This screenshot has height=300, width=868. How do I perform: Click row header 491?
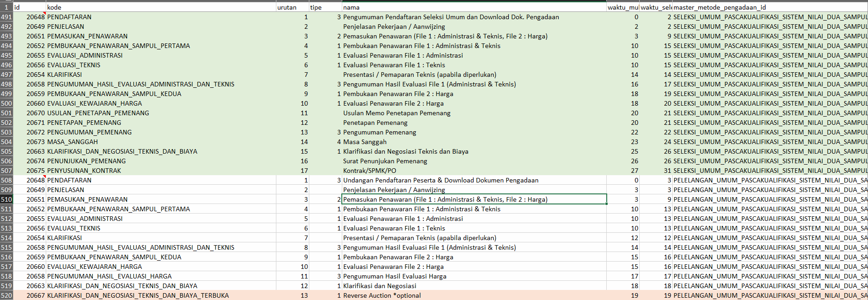6,17
